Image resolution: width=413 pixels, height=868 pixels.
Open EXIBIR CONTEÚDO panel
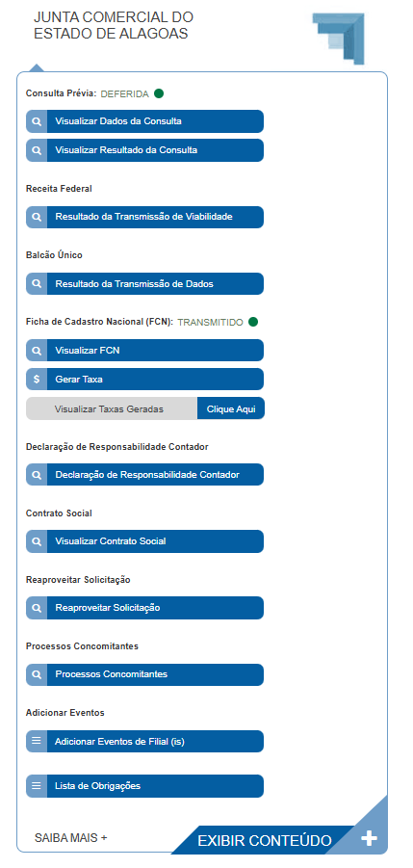265,840
